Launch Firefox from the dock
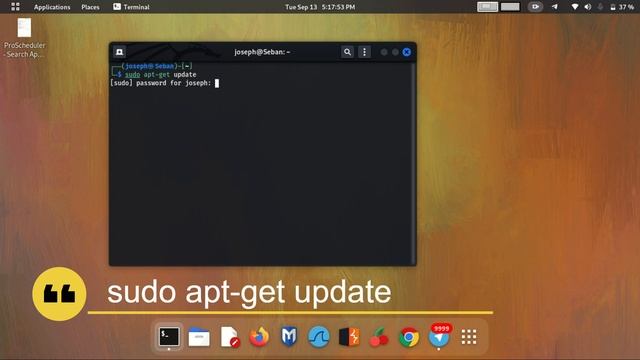The height and width of the screenshot is (360, 640). coord(259,337)
